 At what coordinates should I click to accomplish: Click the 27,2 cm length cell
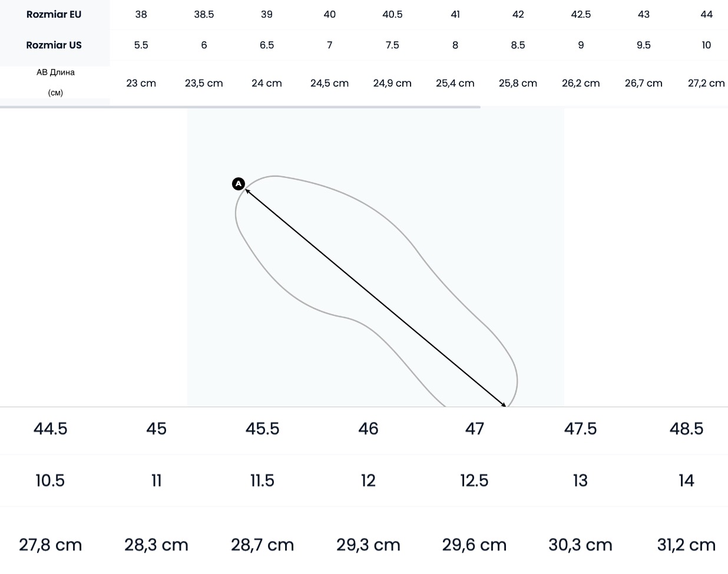point(706,84)
